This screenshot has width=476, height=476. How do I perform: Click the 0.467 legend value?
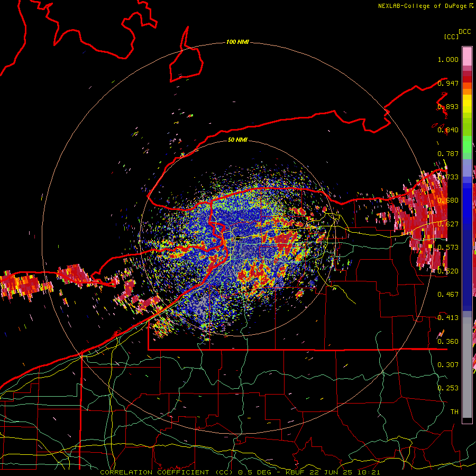click(x=448, y=294)
